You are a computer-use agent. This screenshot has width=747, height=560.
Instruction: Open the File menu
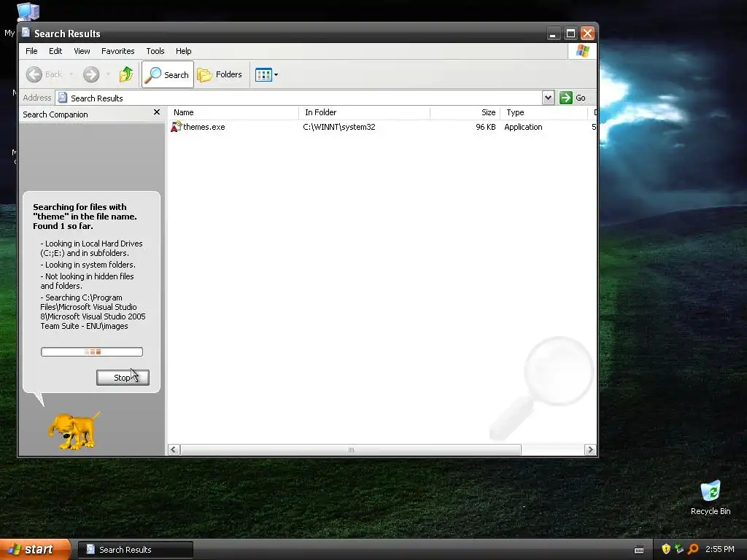(x=31, y=51)
